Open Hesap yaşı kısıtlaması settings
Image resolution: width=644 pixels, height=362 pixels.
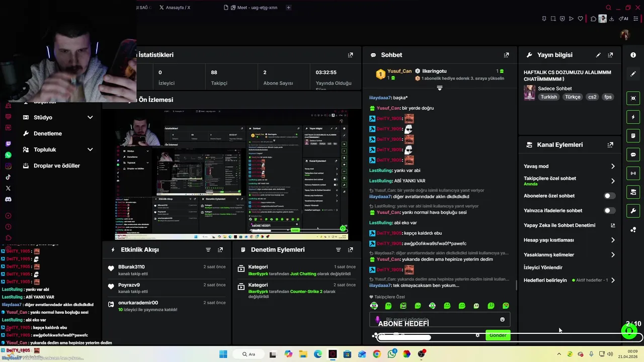[x=612, y=240]
